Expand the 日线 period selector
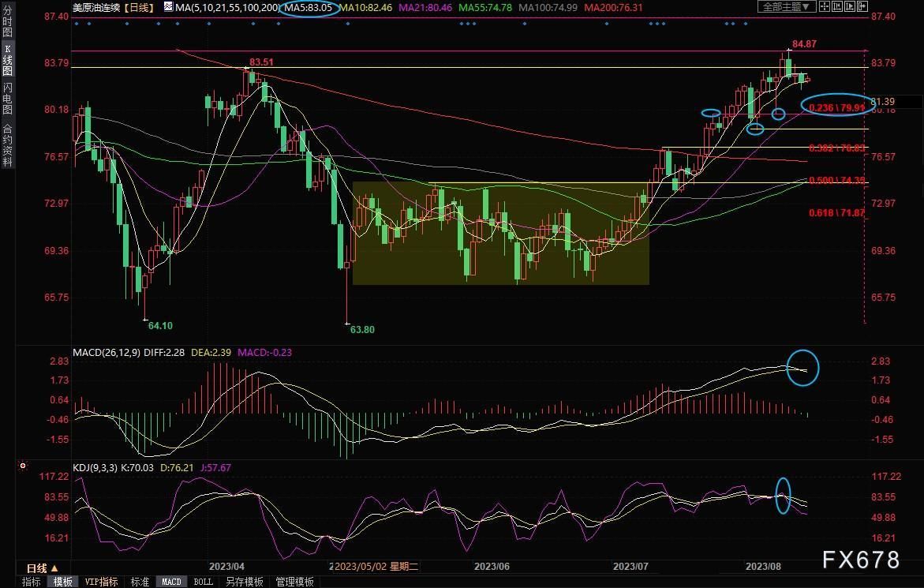 tap(42, 568)
